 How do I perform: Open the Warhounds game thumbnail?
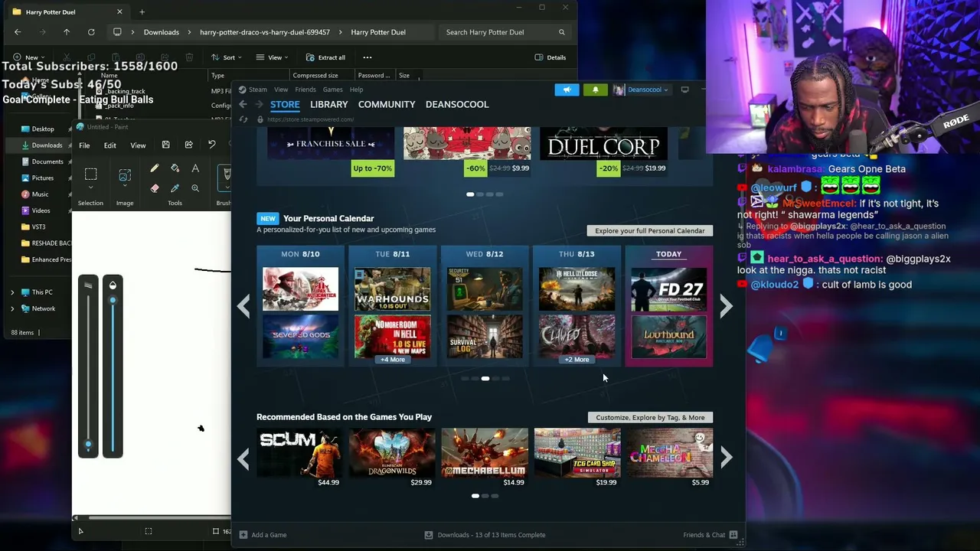tap(393, 289)
